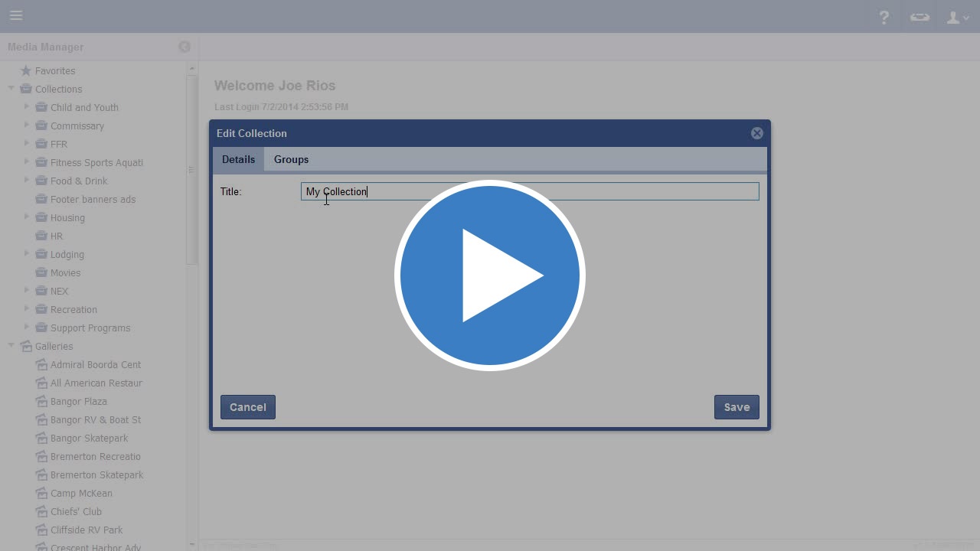Click the Favorites star icon
The image size is (980, 551).
[26, 70]
